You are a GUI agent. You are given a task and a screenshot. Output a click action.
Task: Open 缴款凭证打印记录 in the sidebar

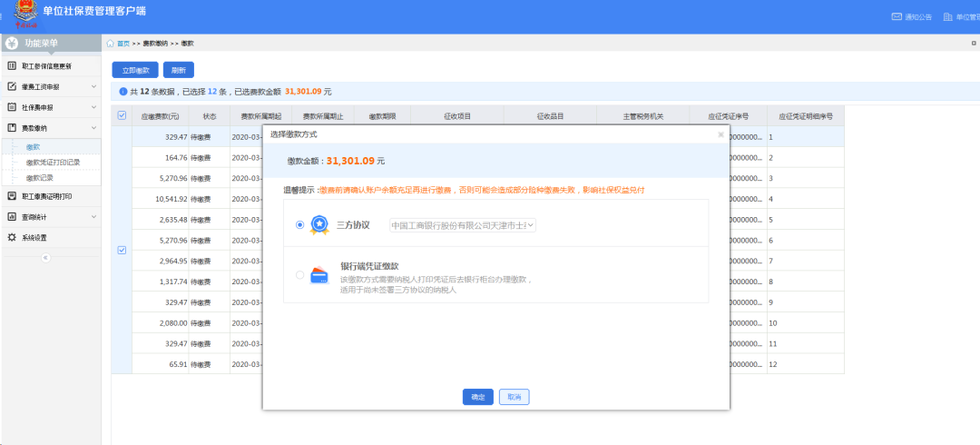[53, 163]
